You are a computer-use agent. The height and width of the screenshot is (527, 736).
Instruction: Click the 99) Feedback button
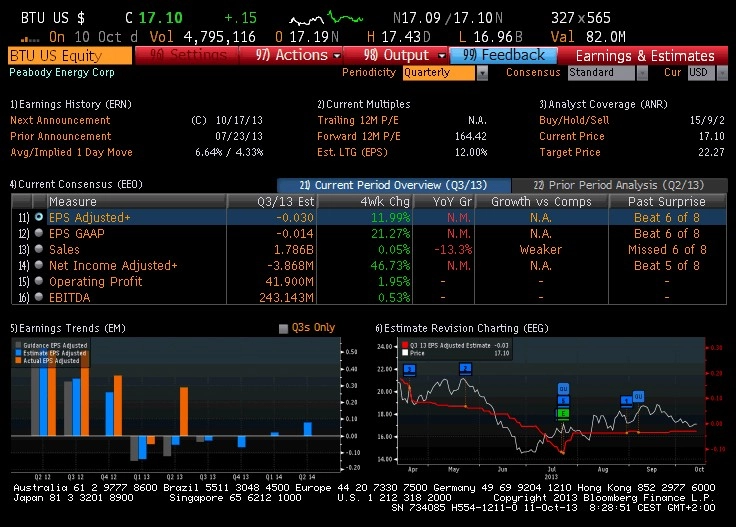[x=503, y=55]
